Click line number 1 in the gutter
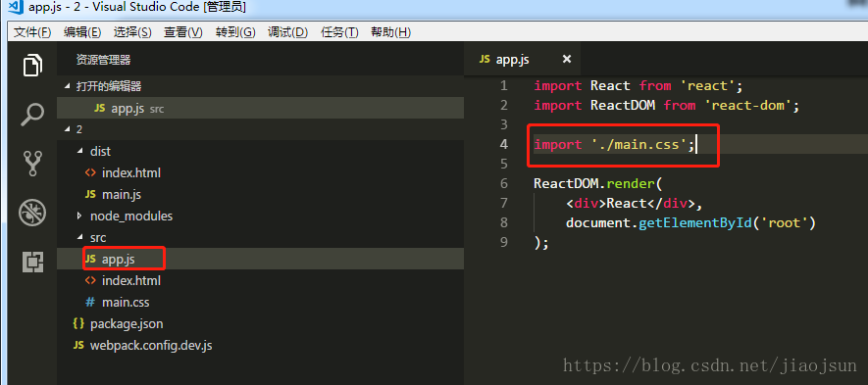Image resolution: width=868 pixels, height=385 pixels. (503, 86)
